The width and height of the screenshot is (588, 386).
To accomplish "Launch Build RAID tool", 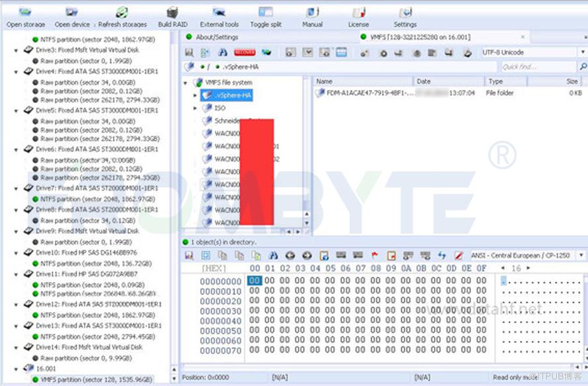I will click(173, 18).
